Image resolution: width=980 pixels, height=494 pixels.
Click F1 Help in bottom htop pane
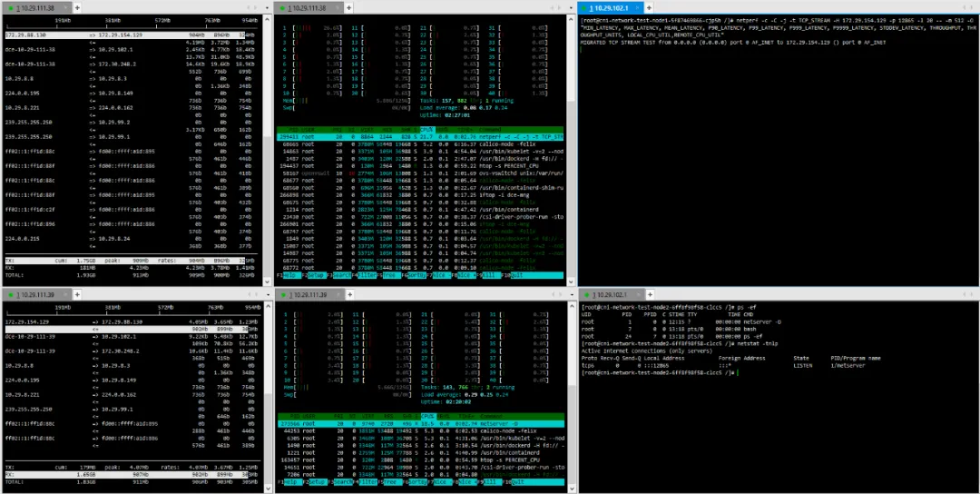(x=290, y=483)
